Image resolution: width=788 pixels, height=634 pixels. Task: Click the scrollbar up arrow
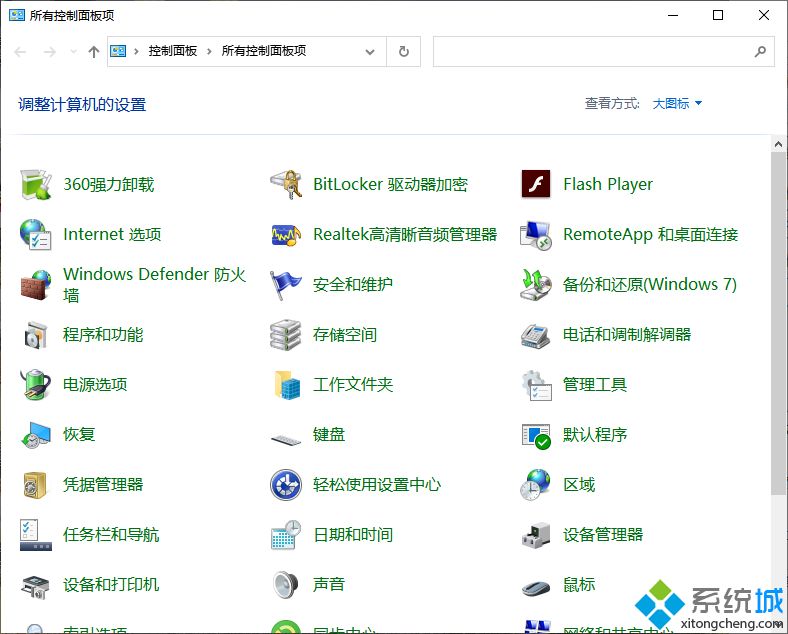pyautogui.click(x=778, y=144)
